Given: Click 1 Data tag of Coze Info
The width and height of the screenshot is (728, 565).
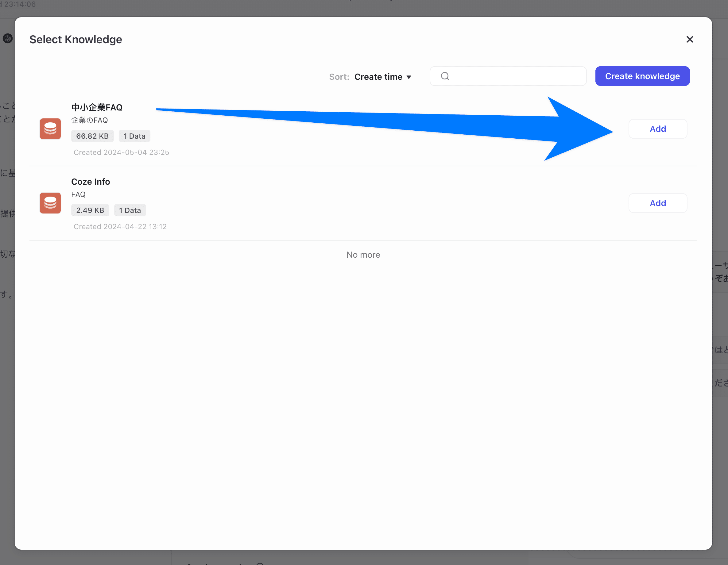Looking at the screenshot, I should tap(130, 210).
